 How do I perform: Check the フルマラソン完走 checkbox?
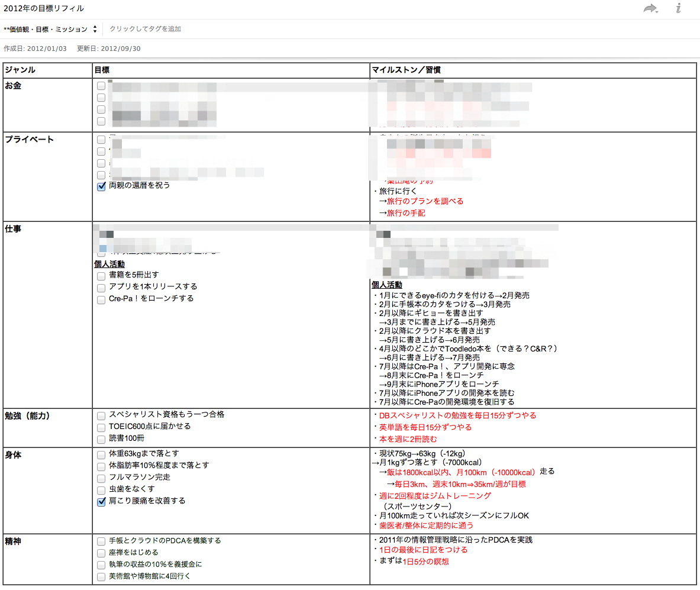[101, 478]
